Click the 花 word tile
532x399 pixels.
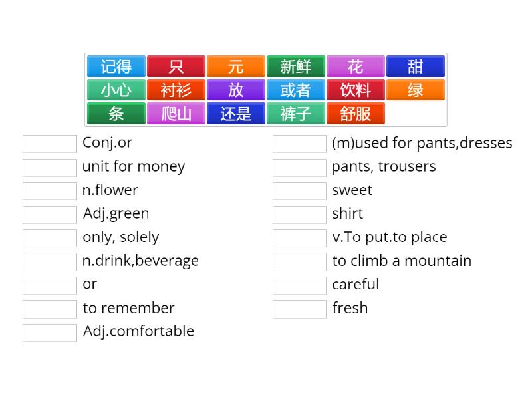point(356,66)
